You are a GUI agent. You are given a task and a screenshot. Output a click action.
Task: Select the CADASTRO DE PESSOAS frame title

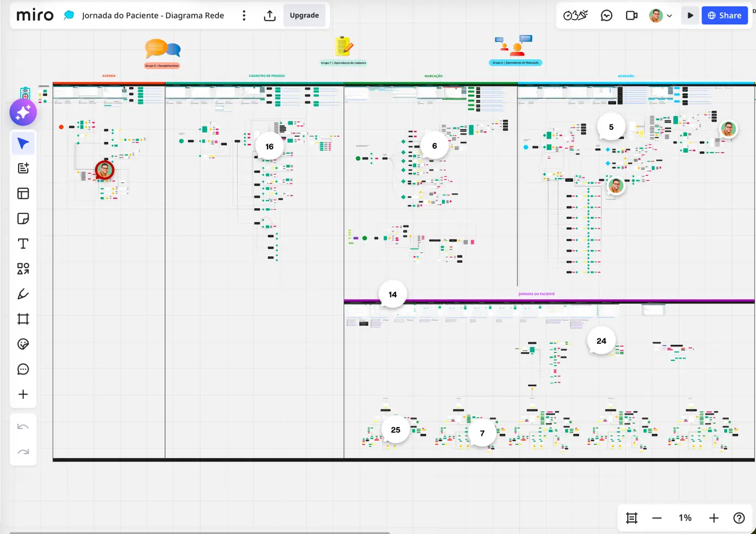pos(267,76)
